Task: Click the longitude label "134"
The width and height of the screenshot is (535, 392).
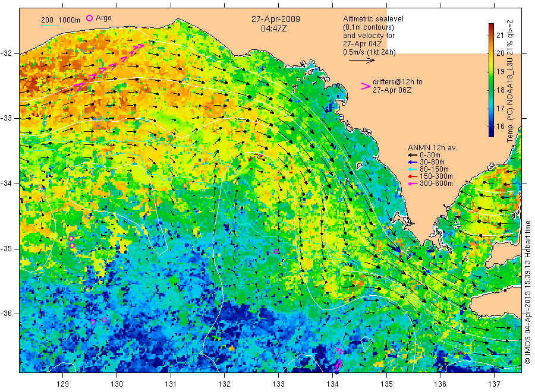Action: pyautogui.click(x=332, y=384)
